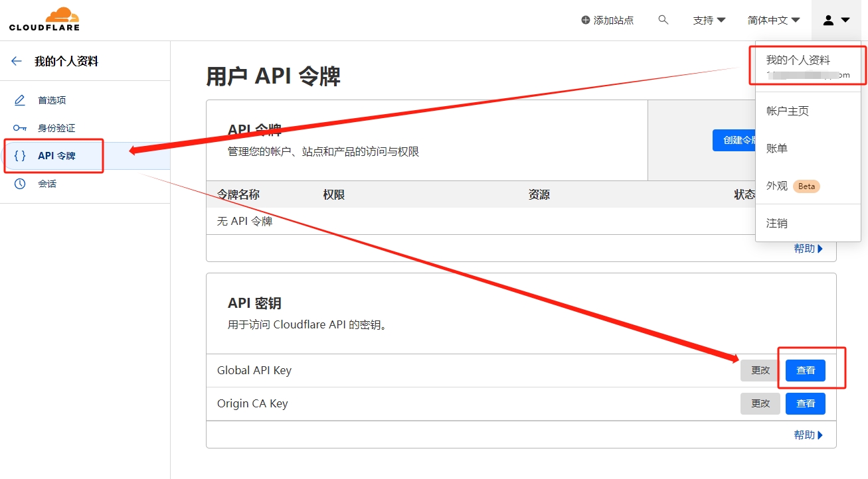Click the 资源 column header
Image resolution: width=868 pixels, height=479 pixels.
click(539, 194)
